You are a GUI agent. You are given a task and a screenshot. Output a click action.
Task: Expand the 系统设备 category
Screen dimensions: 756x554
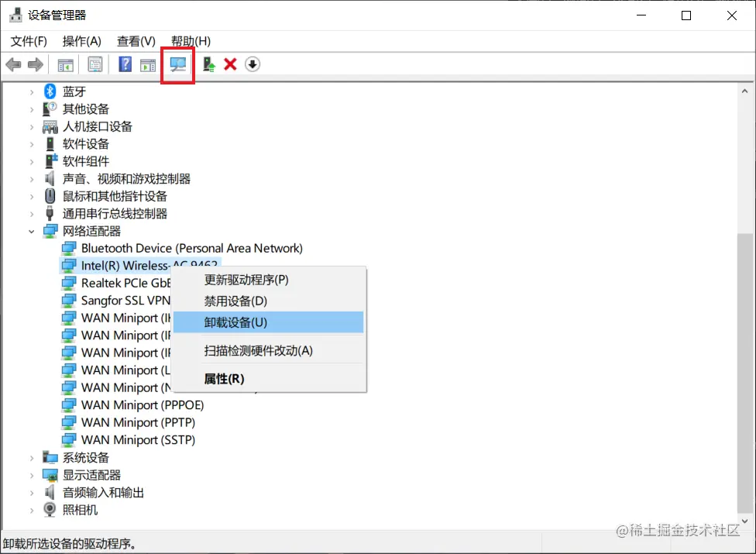click(x=32, y=458)
